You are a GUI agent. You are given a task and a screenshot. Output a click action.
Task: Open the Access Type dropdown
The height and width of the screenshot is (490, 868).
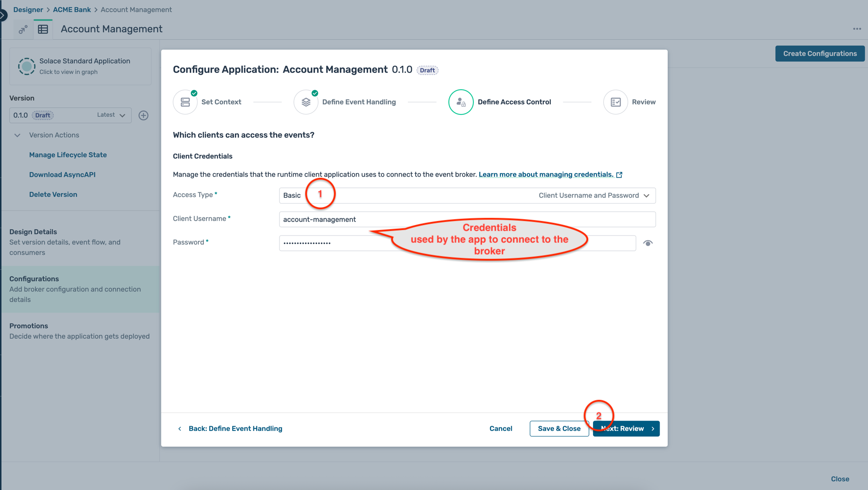click(467, 195)
